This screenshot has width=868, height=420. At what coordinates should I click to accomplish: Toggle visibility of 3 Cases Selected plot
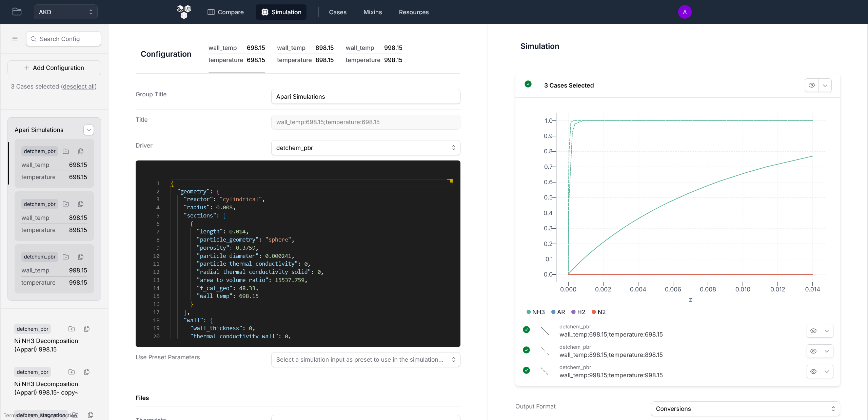point(811,85)
